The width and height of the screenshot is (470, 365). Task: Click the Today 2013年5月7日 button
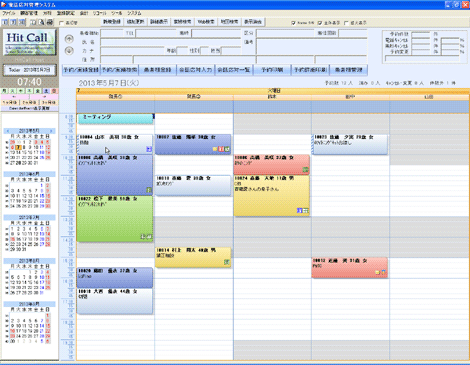pyautogui.click(x=29, y=70)
